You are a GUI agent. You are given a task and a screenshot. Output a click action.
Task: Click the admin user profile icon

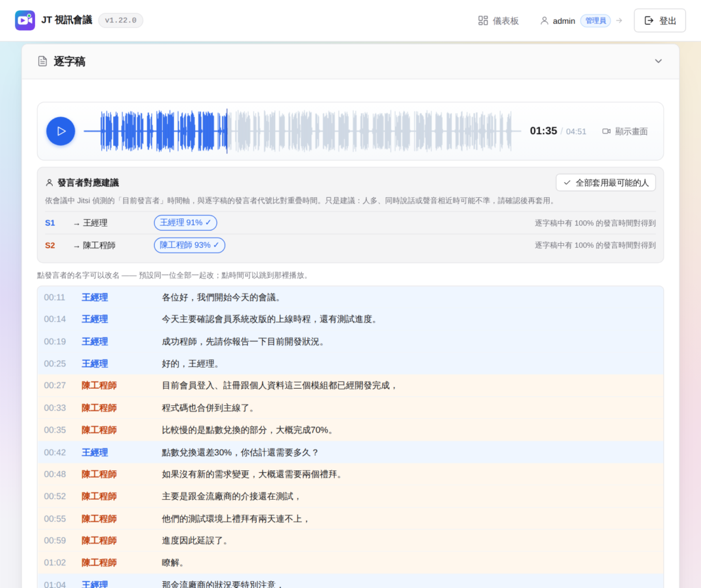click(544, 21)
